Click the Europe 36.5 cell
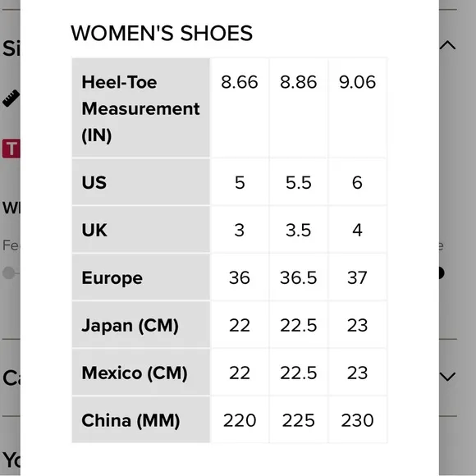 coord(299,277)
